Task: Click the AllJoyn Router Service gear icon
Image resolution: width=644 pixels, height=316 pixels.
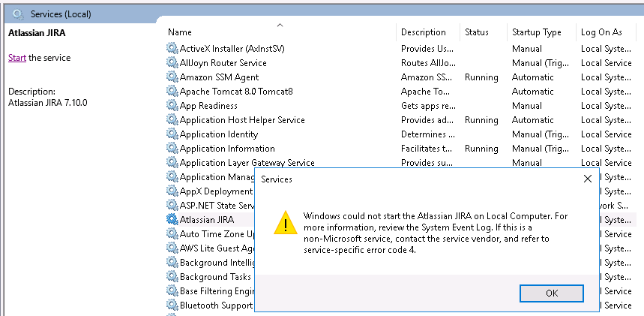Action: [172, 62]
